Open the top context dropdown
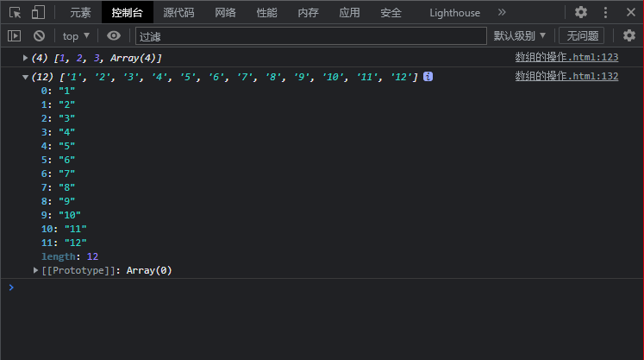Screen dimensions: 644x360 pos(76,36)
